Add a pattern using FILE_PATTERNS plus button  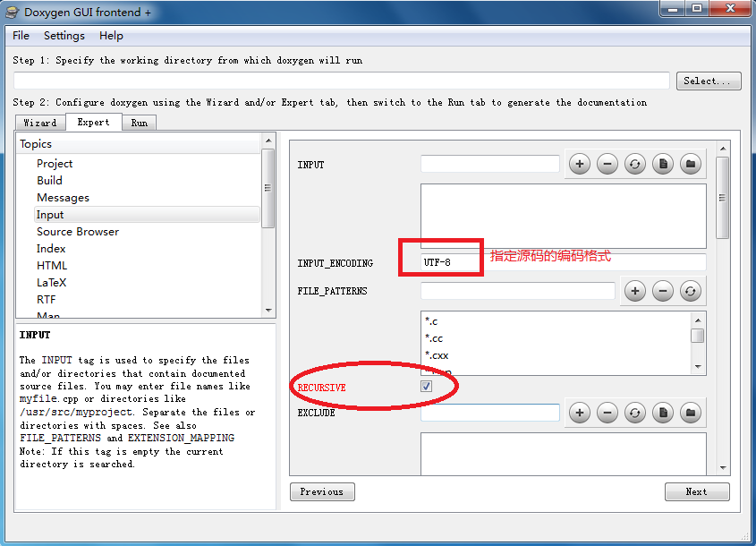(635, 291)
